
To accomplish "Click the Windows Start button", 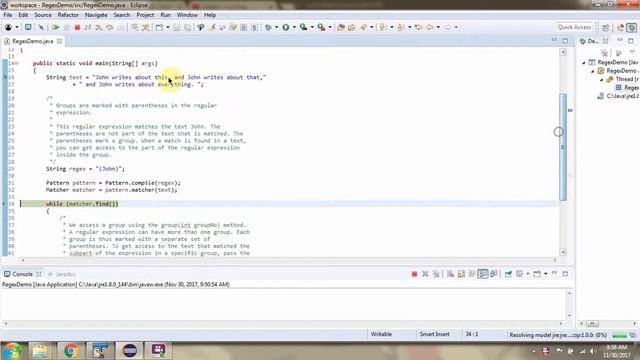I will pyautogui.click(x=13, y=351).
